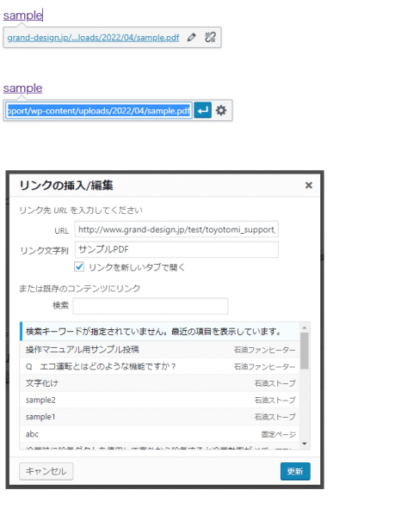The image size is (413, 532).
Task: Select the sample2 list entry
Action: pos(160,400)
